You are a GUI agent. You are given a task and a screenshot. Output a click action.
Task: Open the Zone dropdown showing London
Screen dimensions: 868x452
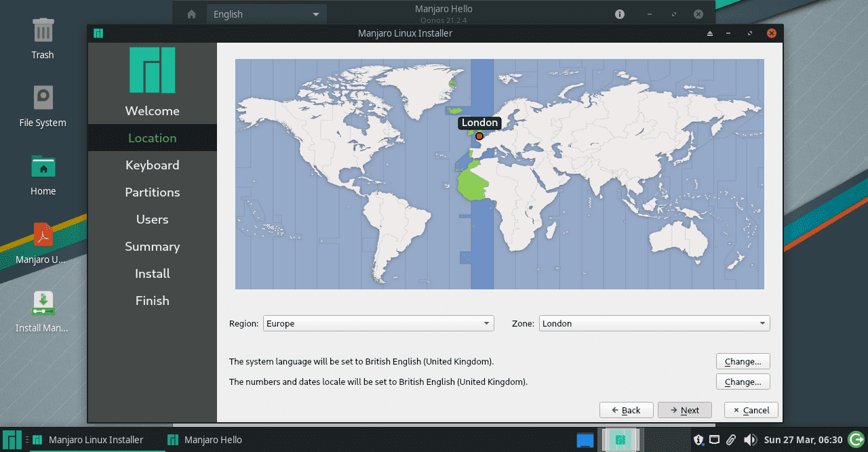pos(654,323)
